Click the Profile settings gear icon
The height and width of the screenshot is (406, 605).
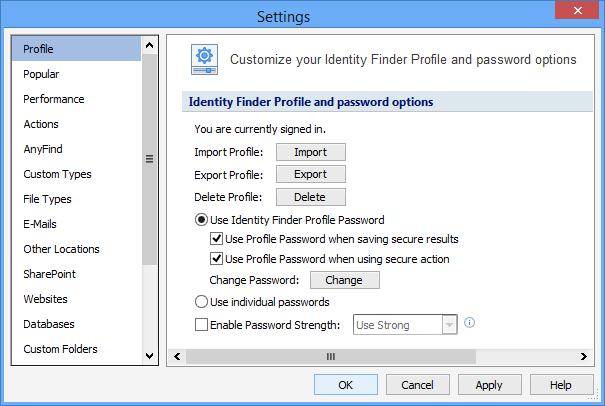204,60
